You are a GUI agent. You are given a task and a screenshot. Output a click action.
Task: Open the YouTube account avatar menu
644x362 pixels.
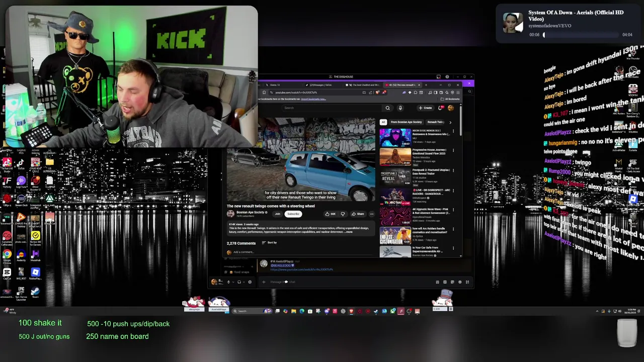(451, 108)
